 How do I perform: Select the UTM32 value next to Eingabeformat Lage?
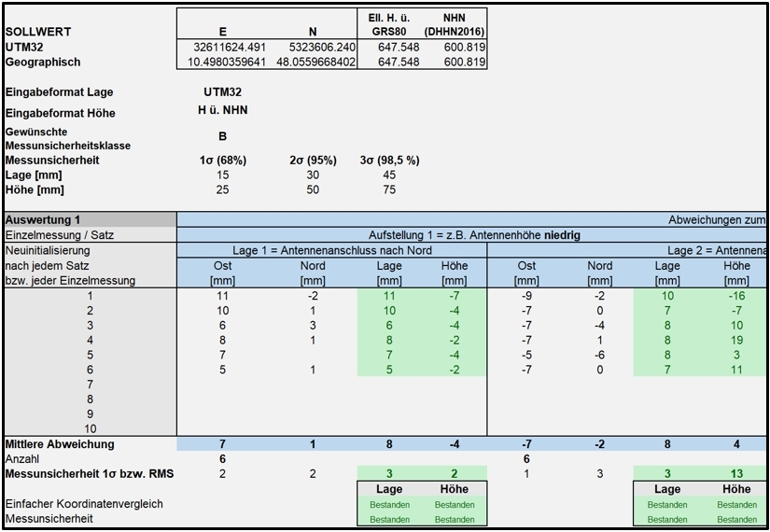click(x=222, y=91)
